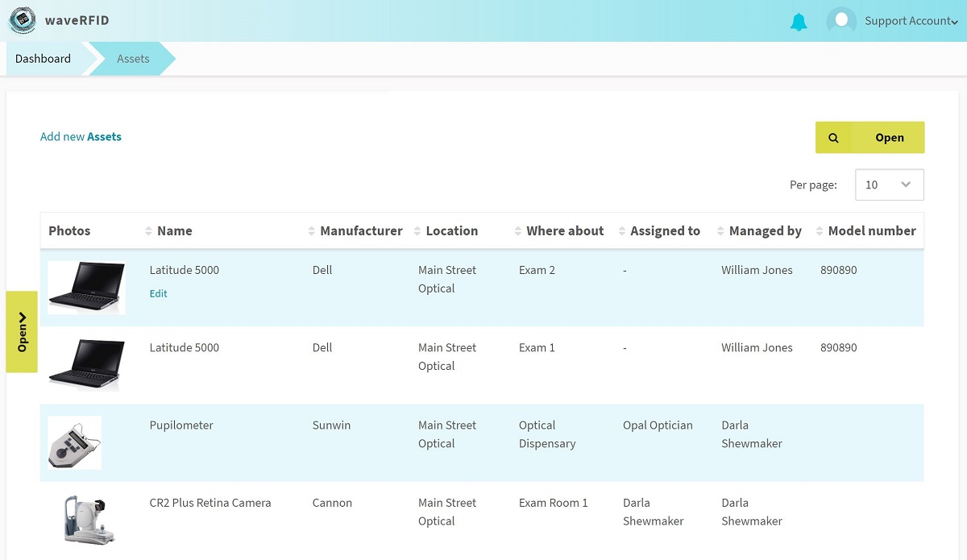Click the magnifier search icon
967x560 pixels.
click(833, 138)
